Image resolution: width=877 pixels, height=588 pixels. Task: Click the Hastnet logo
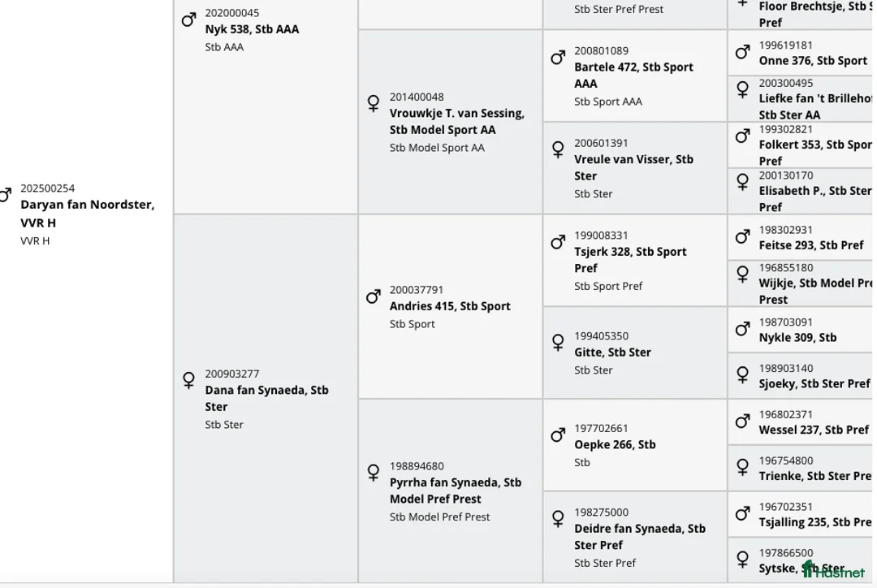(x=833, y=570)
